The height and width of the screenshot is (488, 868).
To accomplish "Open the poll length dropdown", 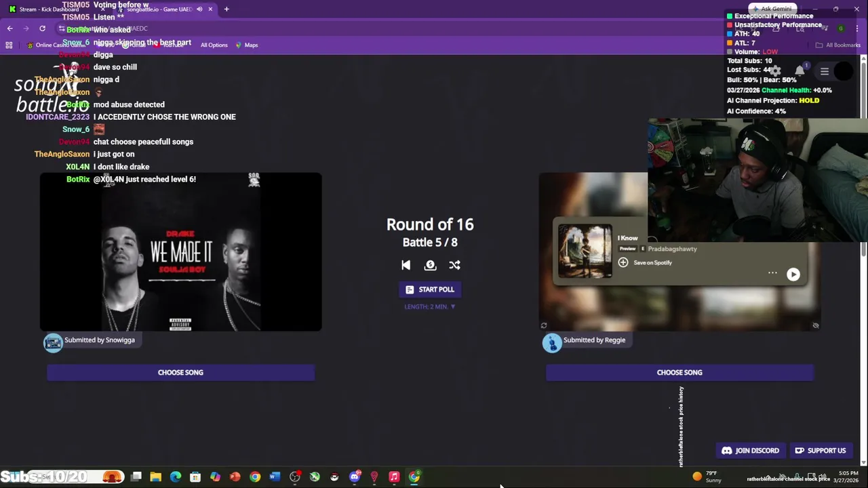I will [430, 306].
